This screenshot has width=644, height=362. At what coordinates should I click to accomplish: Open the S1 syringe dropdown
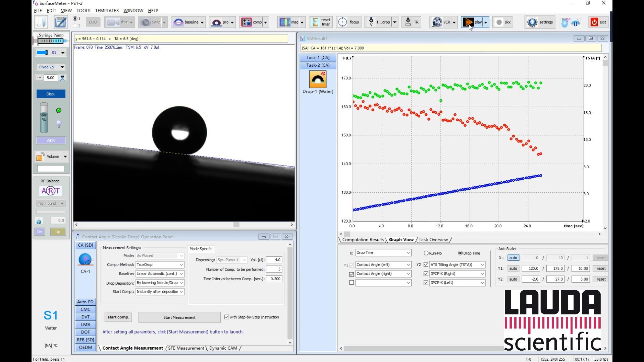[63, 53]
